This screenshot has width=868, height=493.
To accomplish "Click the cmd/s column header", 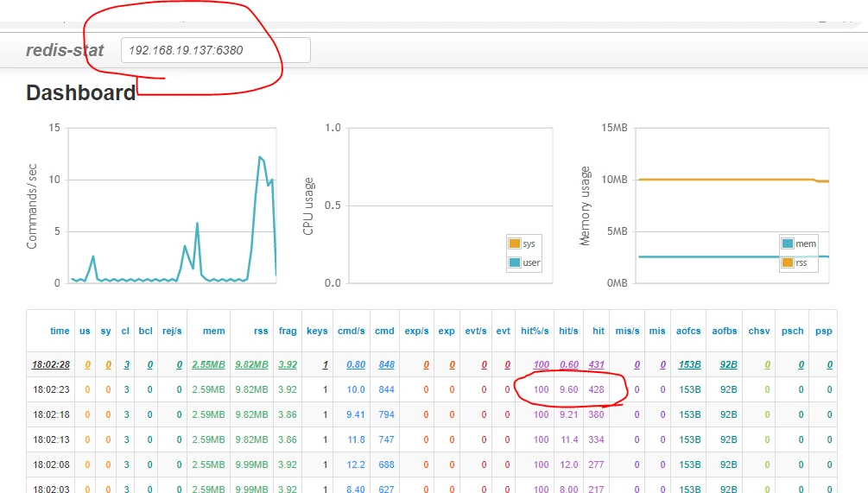I will (352, 331).
